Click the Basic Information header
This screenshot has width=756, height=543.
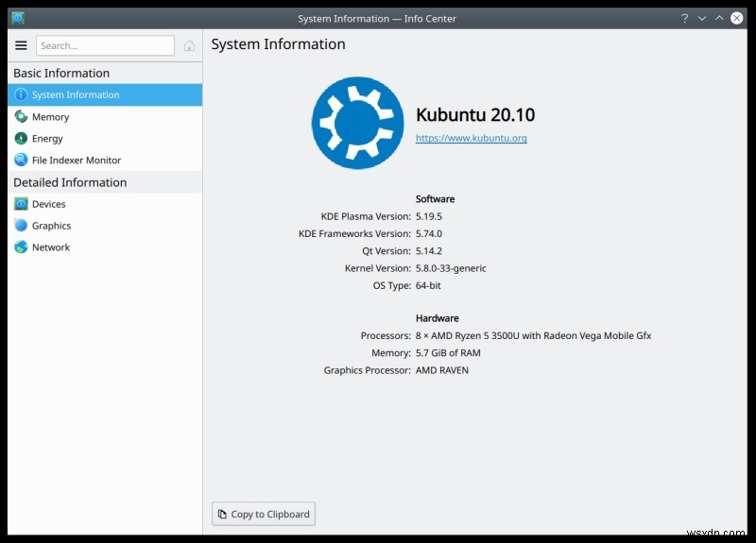coord(61,74)
